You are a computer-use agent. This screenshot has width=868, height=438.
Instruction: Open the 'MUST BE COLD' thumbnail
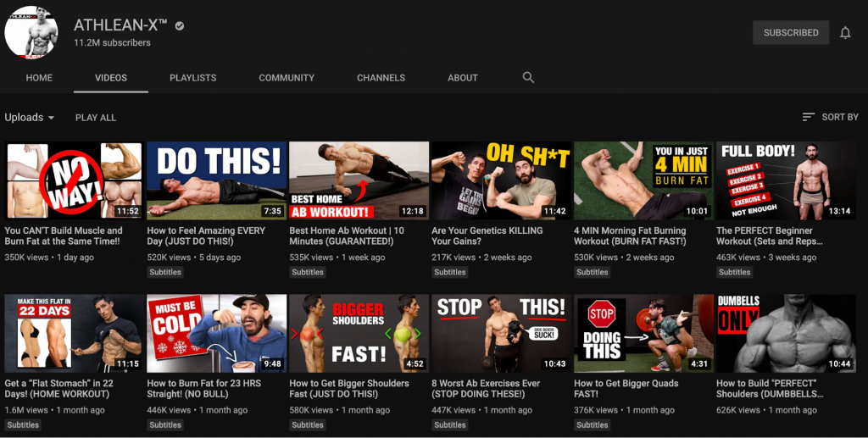point(216,334)
